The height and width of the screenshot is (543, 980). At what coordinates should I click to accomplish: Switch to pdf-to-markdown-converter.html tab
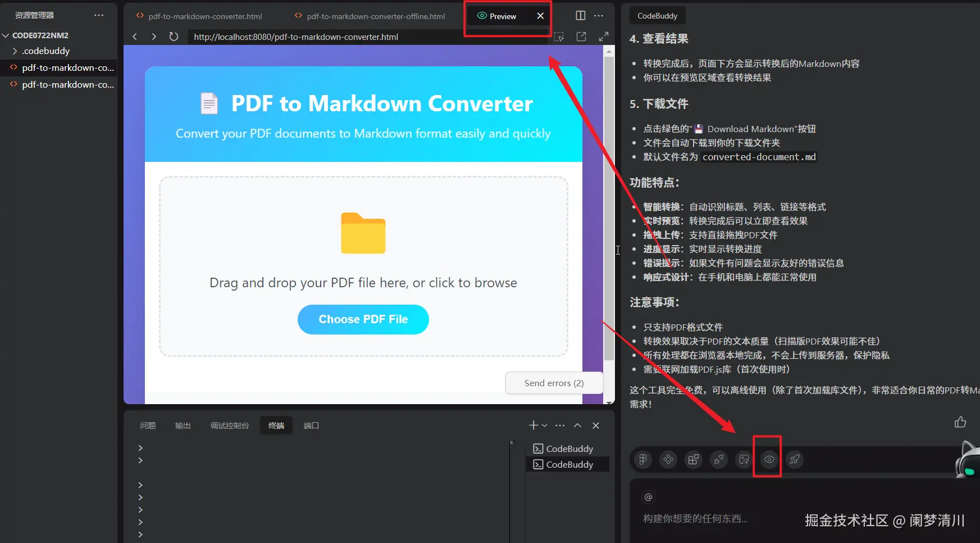pyautogui.click(x=199, y=16)
